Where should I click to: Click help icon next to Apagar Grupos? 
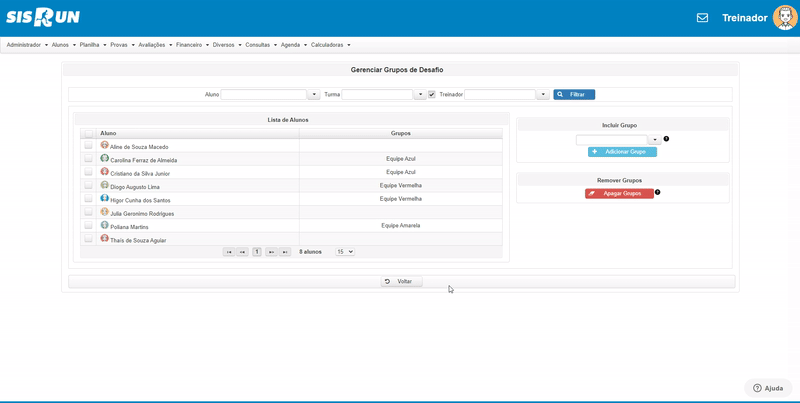[657, 192]
